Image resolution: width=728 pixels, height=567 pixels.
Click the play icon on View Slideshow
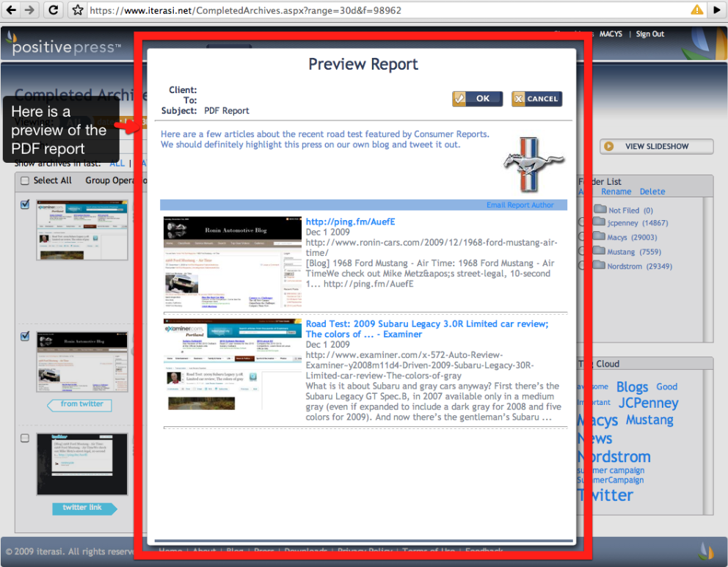tap(608, 147)
